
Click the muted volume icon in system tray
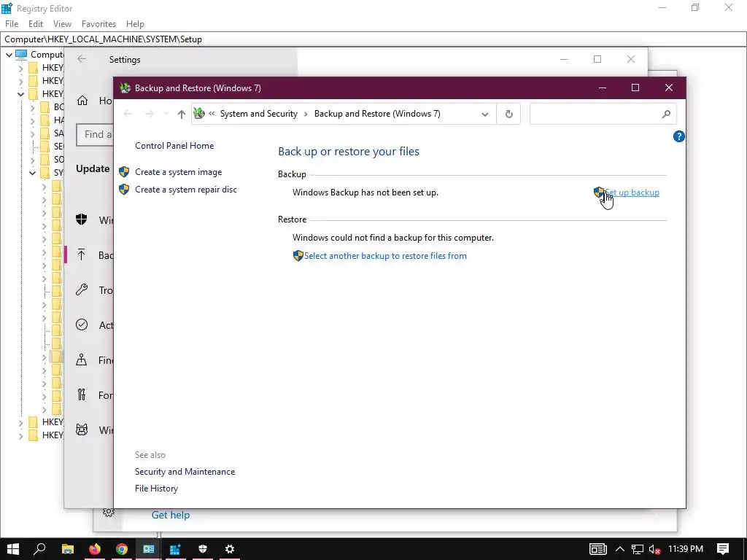pos(654,549)
